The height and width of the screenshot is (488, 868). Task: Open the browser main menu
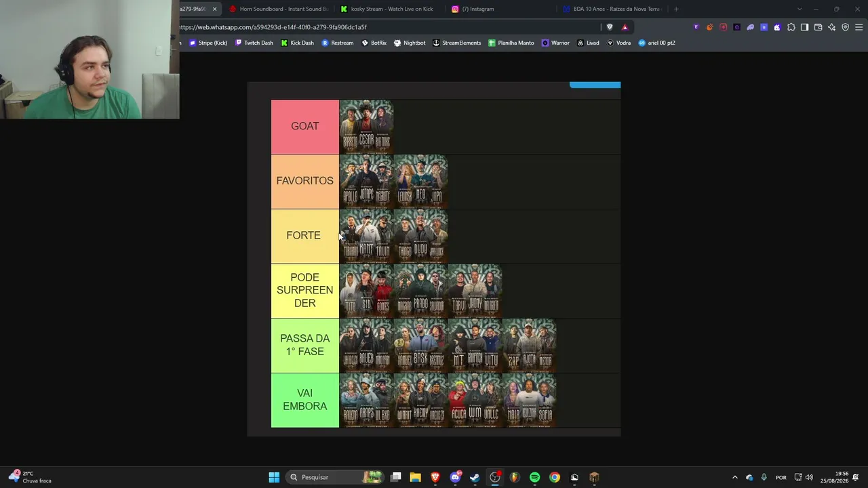click(859, 27)
